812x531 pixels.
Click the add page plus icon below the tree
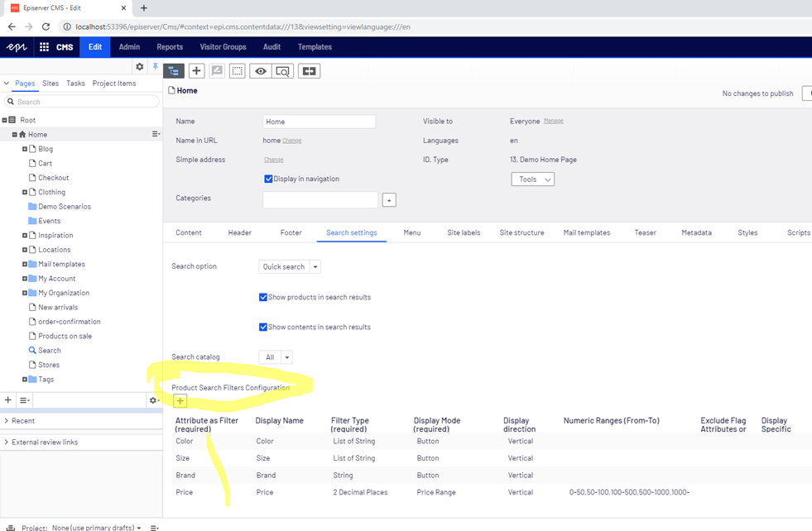pyautogui.click(x=7, y=400)
